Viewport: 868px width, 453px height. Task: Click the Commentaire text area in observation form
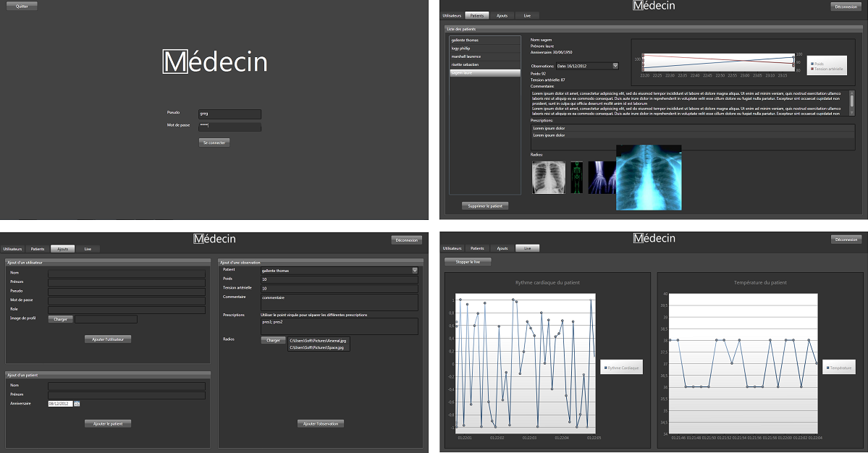point(340,302)
